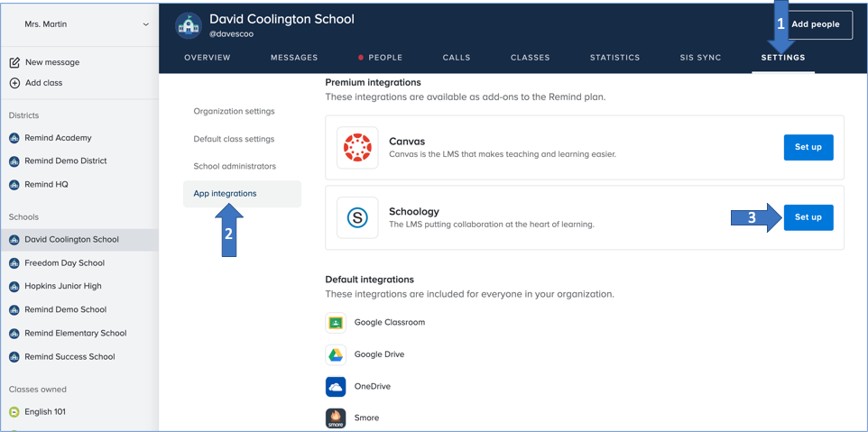Click the Remind Demo School icon

[14, 310]
